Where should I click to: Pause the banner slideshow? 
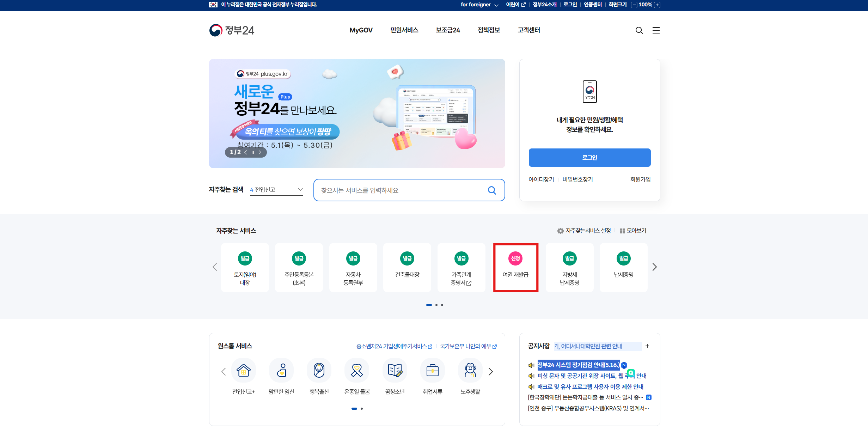252,152
